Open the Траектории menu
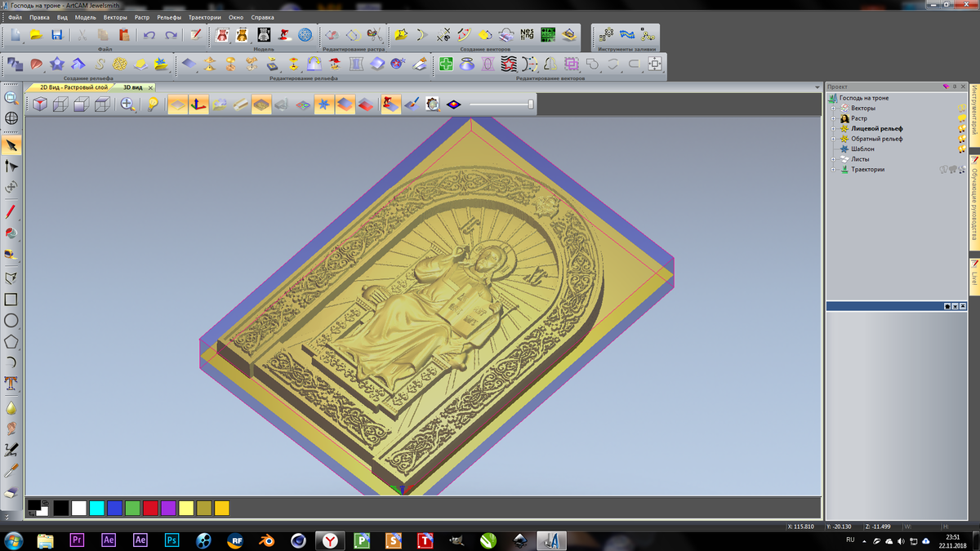The width and height of the screenshot is (980, 551). pyautogui.click(x=204, y=17)
